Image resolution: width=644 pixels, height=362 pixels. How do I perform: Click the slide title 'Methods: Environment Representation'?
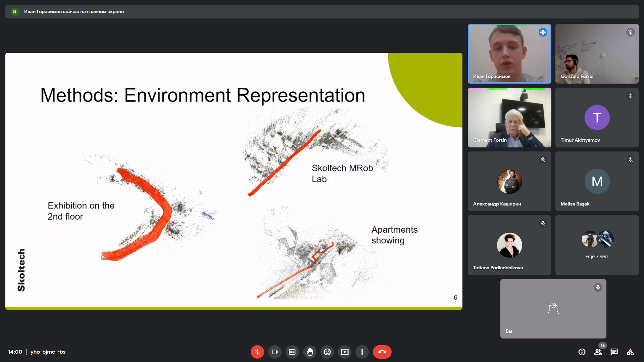203,95
